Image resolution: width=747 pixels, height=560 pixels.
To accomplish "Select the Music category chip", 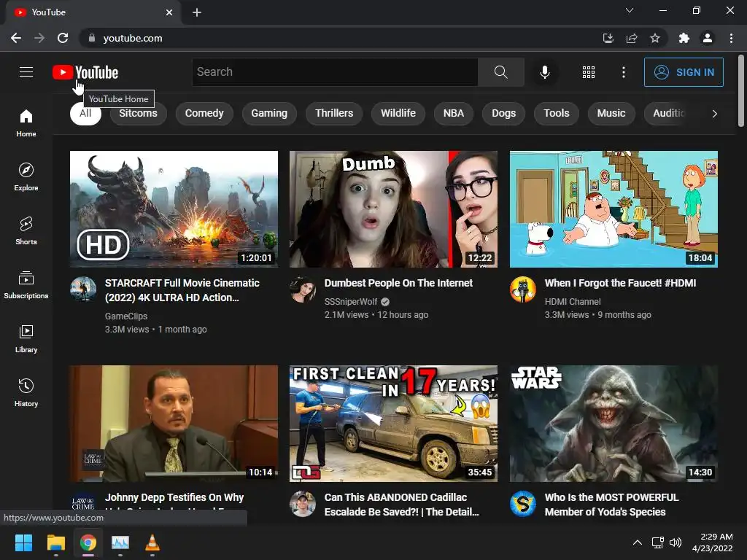I will click(611, 113).
